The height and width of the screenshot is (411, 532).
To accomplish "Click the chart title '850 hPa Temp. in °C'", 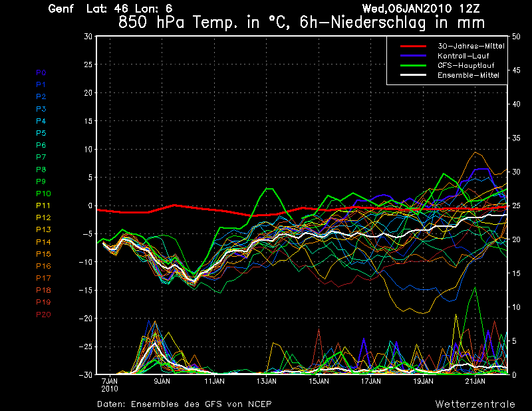I will (x=203, y=23).
